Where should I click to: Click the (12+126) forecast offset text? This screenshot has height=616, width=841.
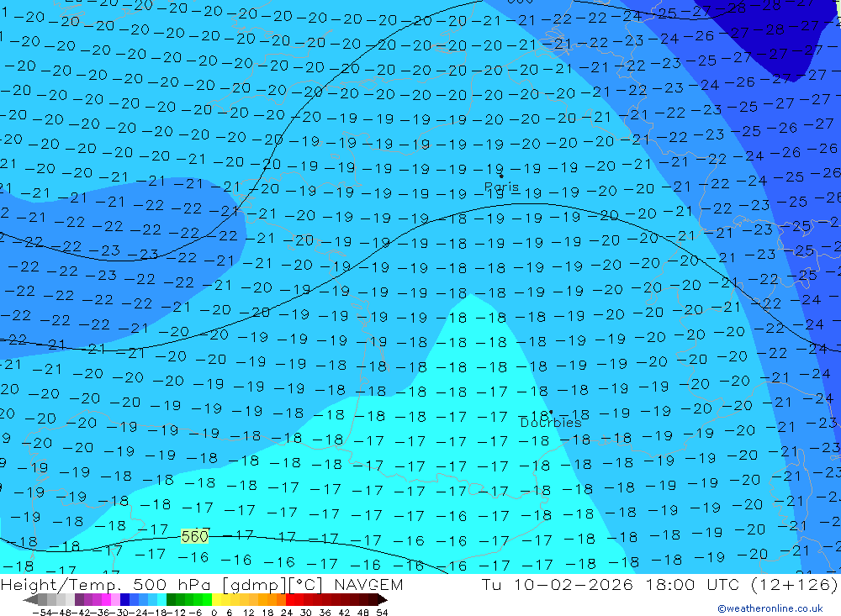click(x=795, y=584)
